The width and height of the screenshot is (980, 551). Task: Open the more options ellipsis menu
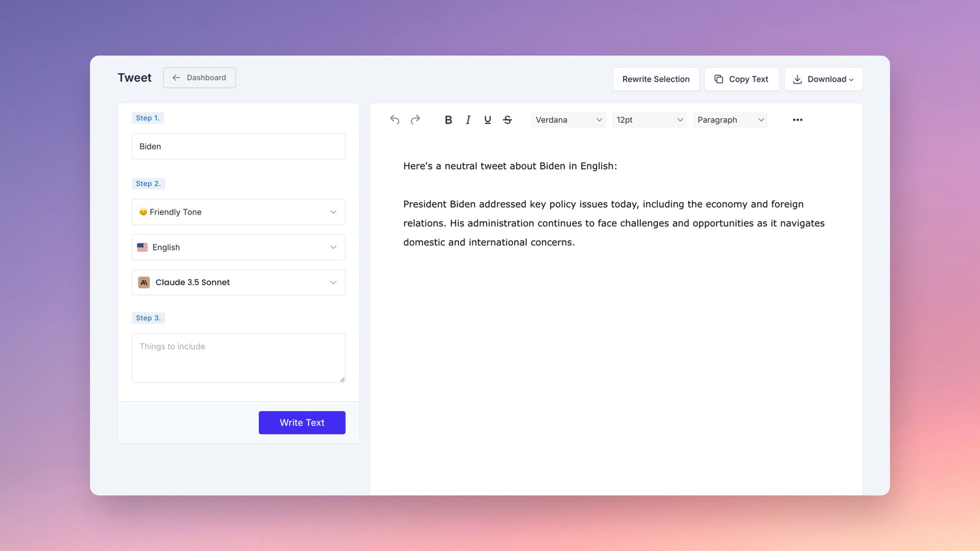pyautogui.click(x=797, y=120)
